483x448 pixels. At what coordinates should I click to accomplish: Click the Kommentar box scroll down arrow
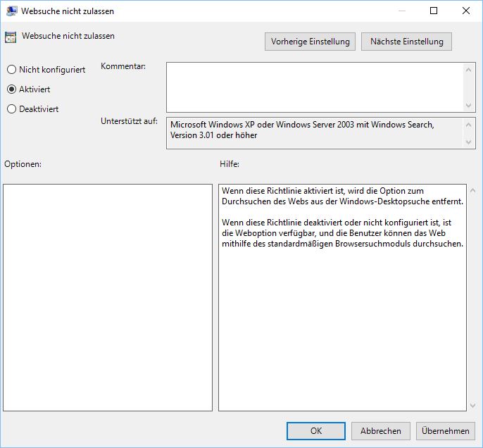coord(468,106)
